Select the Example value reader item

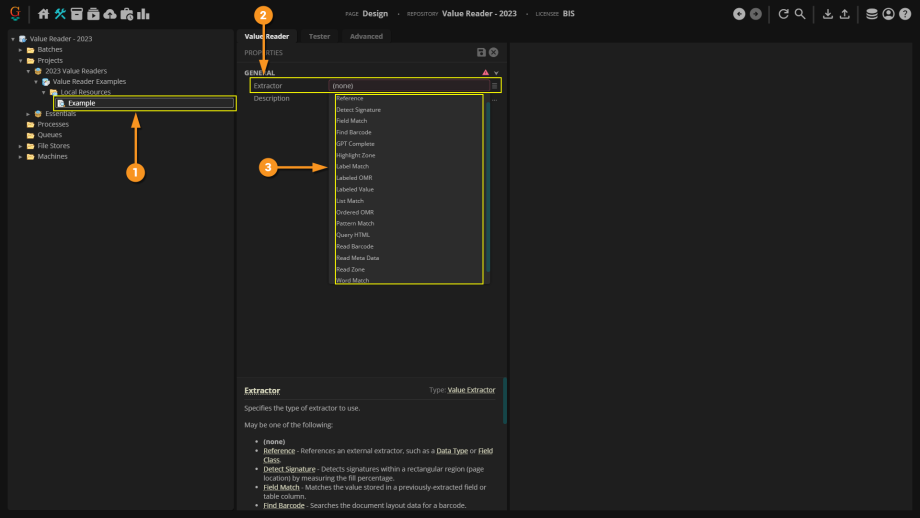coord(82,103)
